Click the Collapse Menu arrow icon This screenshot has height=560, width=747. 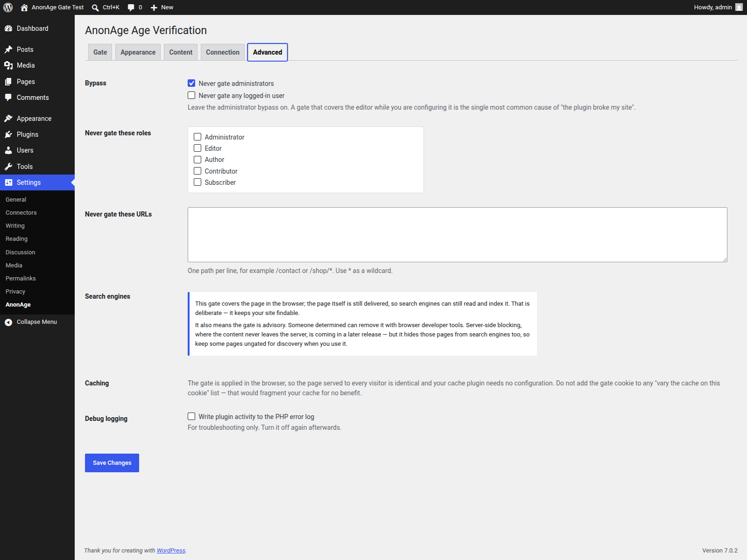click(8, 322)
